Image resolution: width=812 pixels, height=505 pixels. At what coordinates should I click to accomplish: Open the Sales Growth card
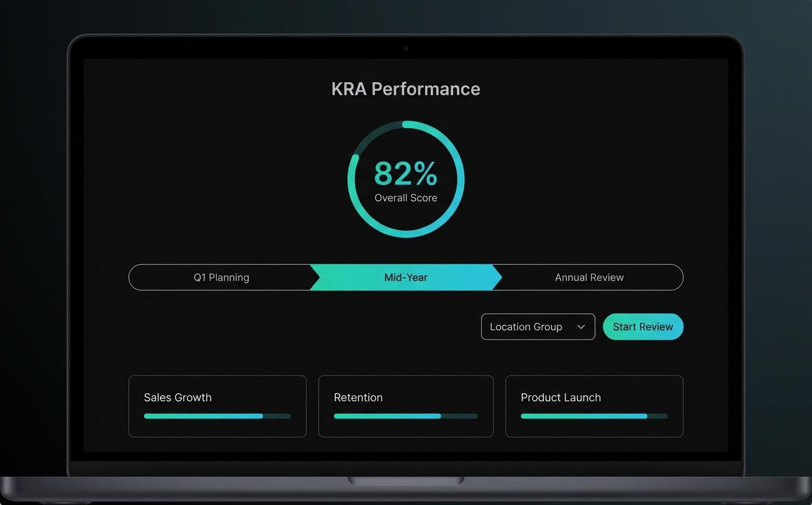(x=217, y=406)
